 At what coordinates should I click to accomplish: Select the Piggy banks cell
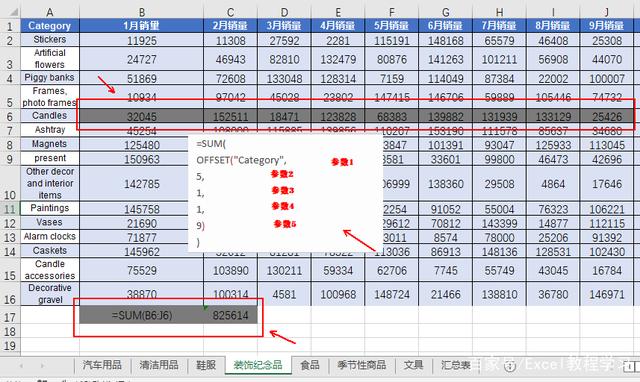click(50, 78)
